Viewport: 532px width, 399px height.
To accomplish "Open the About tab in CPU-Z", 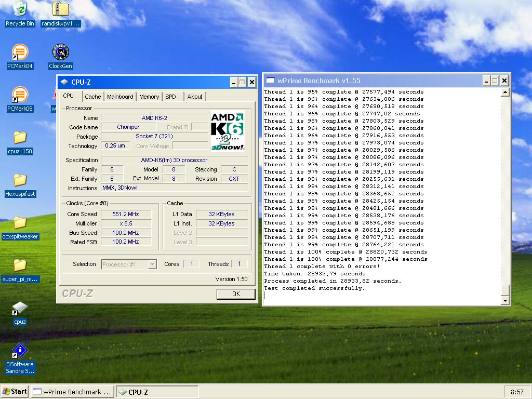I will [195, 97].
